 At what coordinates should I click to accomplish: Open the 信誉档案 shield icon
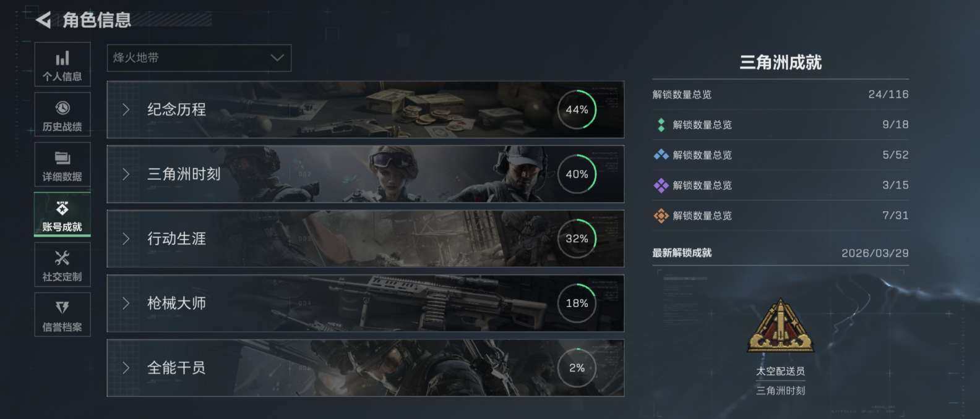(x=62, y=308)
